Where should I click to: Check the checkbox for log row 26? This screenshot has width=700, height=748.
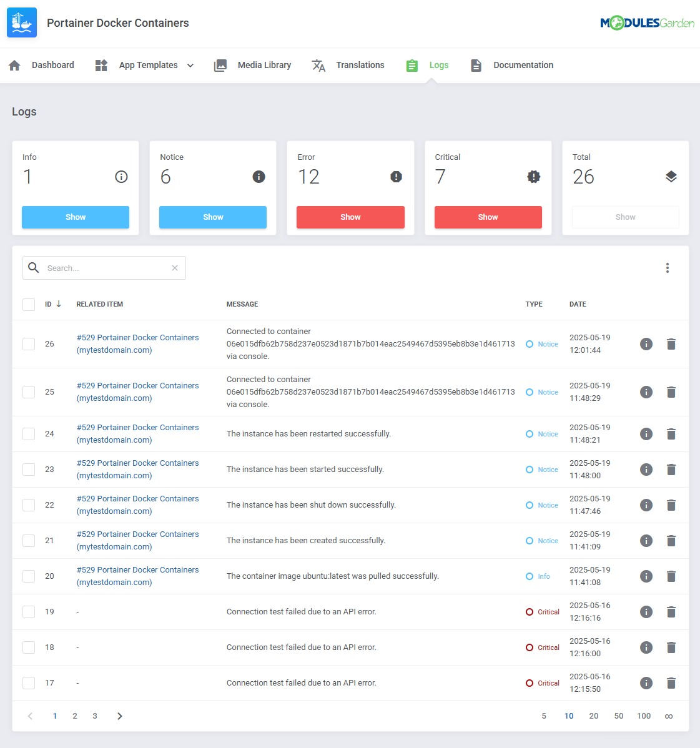click(29, 344)
